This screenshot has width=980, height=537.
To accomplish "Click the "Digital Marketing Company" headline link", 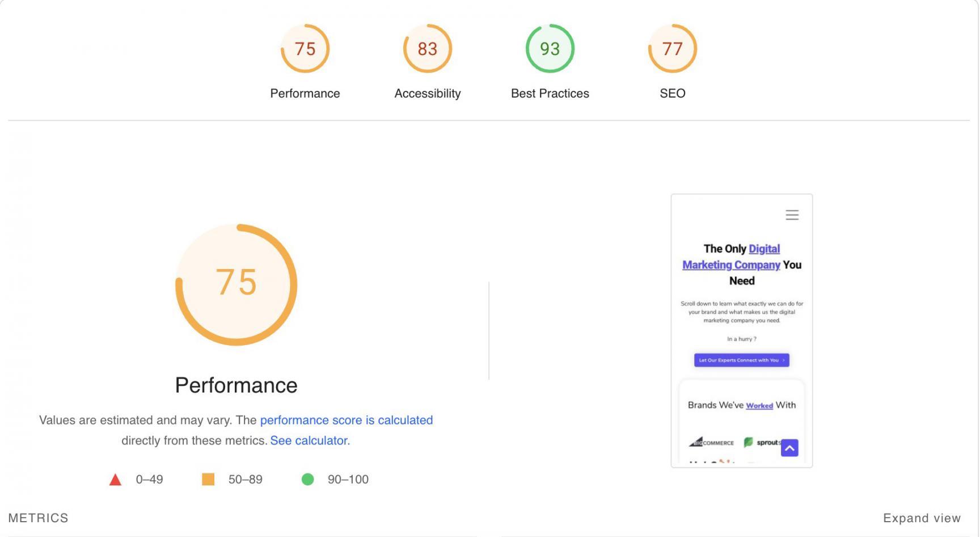I will pyautogui.click(x=732, y=265).
